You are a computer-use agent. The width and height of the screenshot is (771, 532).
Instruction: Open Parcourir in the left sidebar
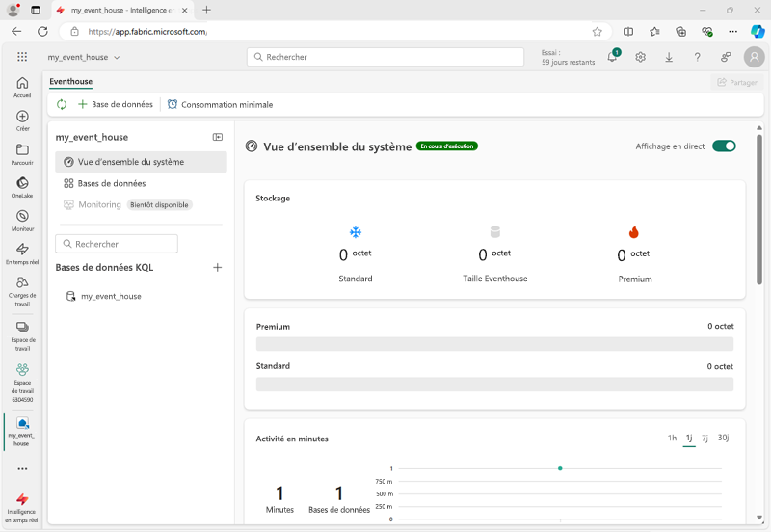tap(22, 154)
